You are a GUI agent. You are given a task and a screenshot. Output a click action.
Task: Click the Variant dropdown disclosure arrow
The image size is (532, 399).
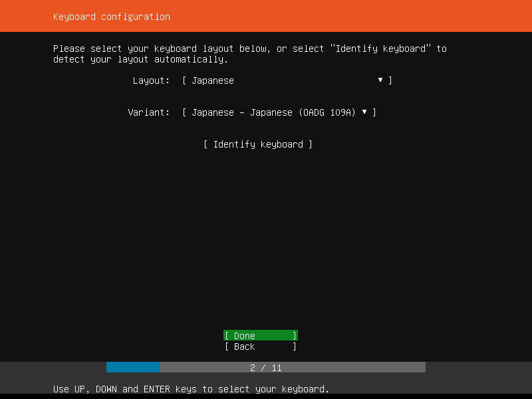tap(364, 112)
